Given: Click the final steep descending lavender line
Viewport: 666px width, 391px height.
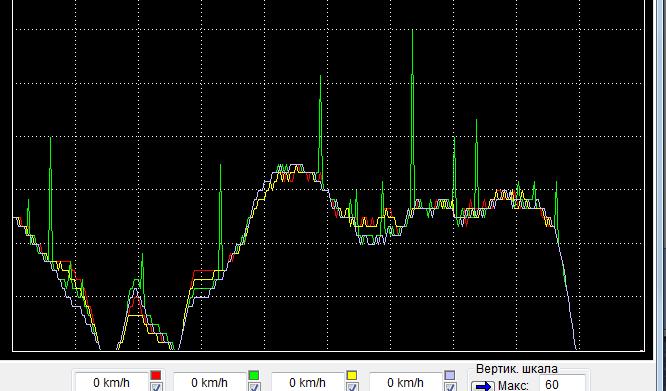Looking at the screenshot, I should pyautogui.click(x=567, y=293).
